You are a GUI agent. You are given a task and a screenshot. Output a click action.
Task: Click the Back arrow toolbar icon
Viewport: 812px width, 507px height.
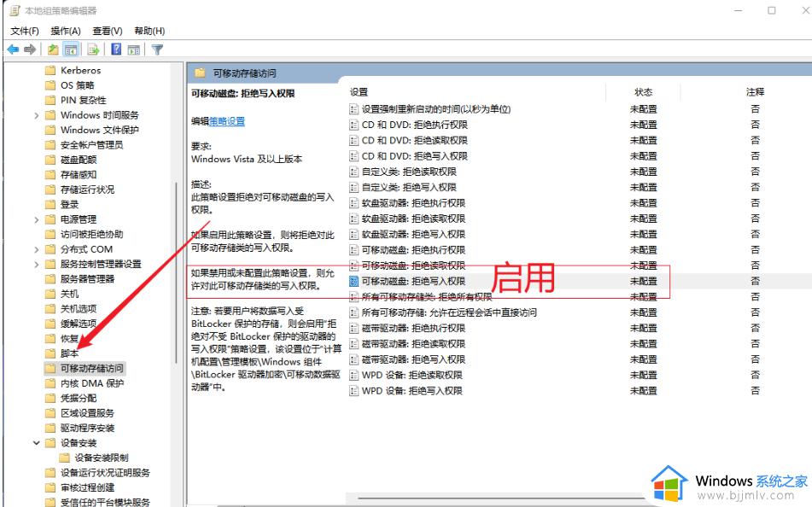(13, 50)
